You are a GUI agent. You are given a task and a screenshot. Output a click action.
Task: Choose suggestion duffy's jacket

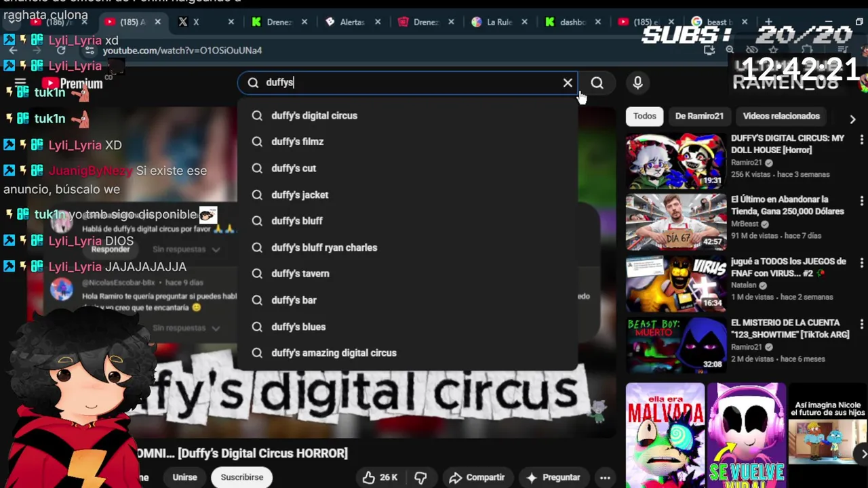[408, 195]
